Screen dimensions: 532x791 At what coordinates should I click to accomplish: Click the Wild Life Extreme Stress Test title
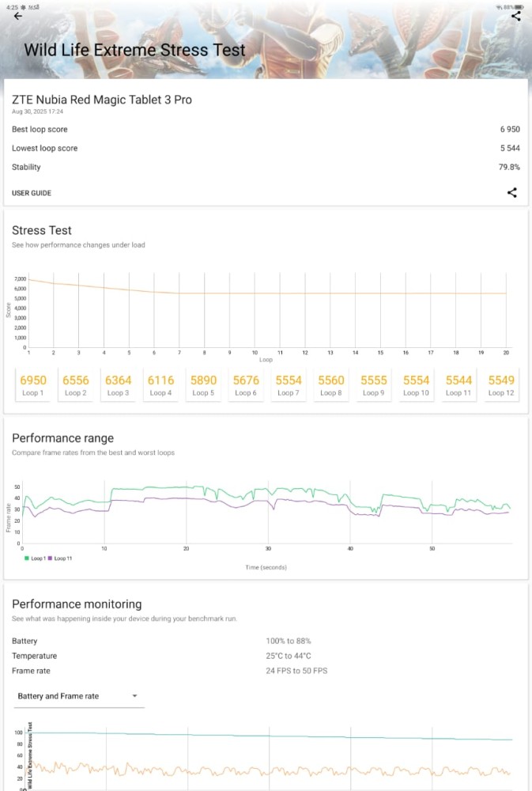coord(134,50)
